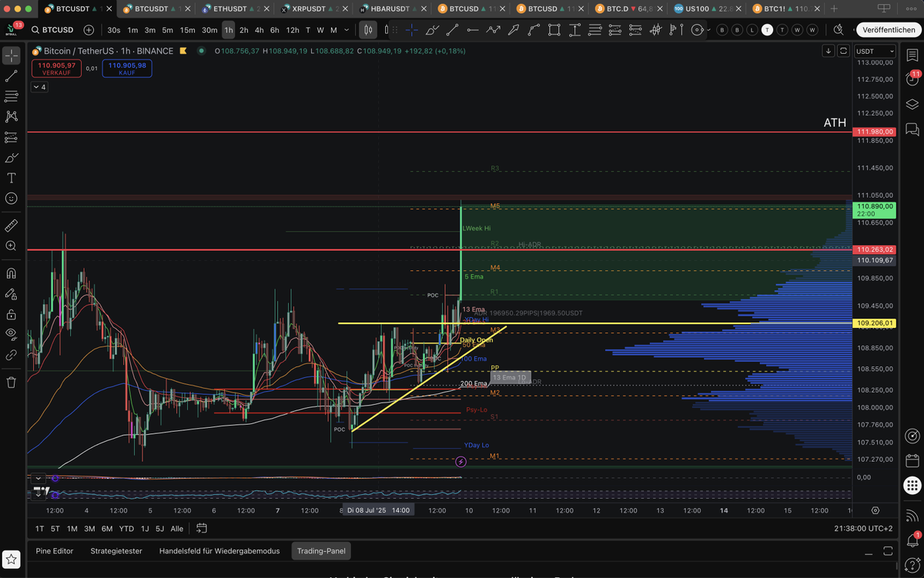Select the crosshair cursor tool in left sidebar

pos(12,56)
